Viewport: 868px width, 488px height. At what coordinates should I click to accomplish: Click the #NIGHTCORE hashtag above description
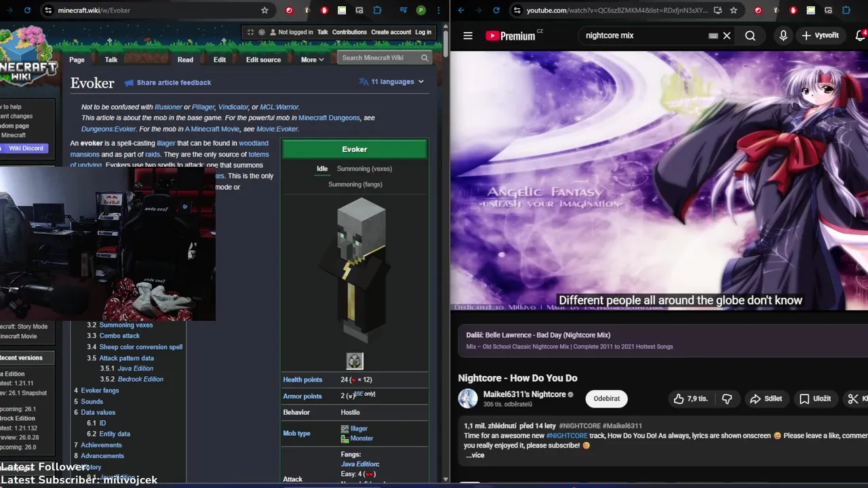click(x=580, y=426)
